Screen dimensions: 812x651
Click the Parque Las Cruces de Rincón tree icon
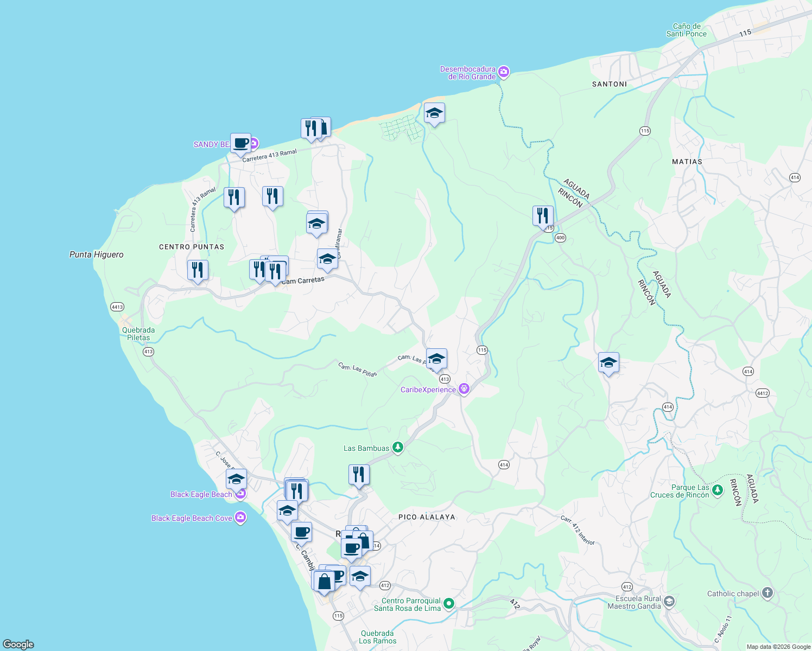[x=718, y=490]
